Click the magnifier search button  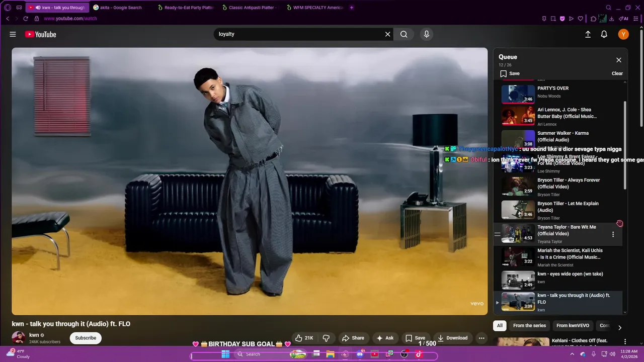(x=404, y=34)
